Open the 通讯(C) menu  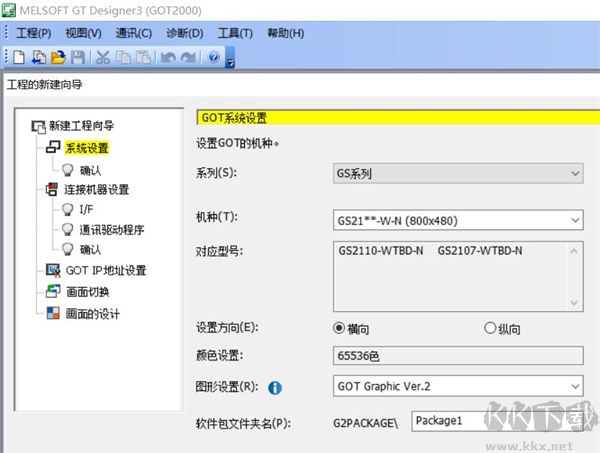[x=134, y=33]
